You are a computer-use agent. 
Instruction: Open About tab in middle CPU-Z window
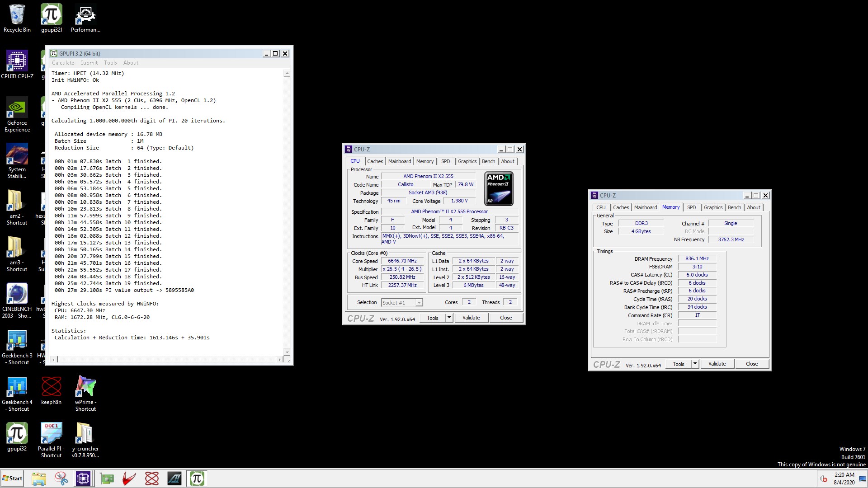click(508, 161)
